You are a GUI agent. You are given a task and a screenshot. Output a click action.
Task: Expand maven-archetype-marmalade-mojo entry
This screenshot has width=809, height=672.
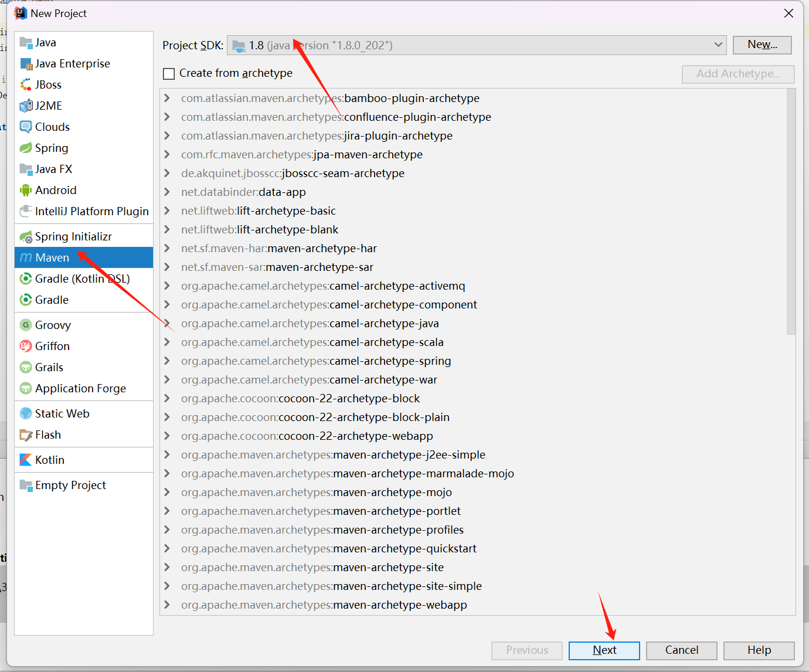[x=167, y=473]
